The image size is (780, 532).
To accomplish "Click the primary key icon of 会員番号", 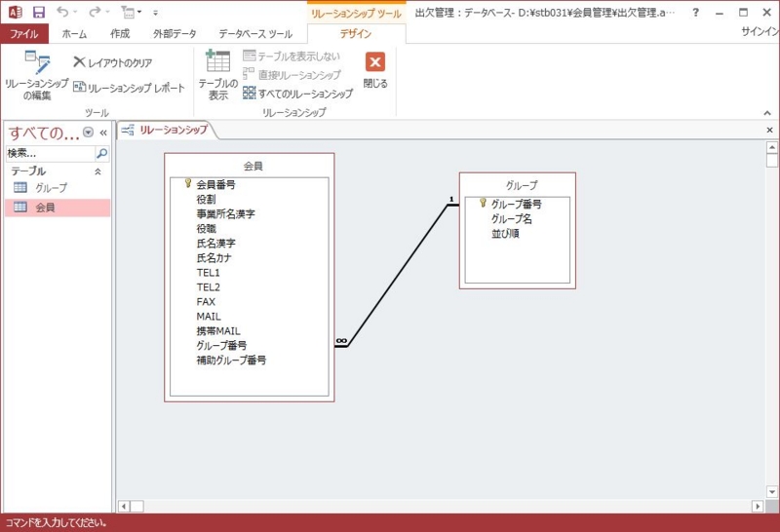I will (188, 183).
